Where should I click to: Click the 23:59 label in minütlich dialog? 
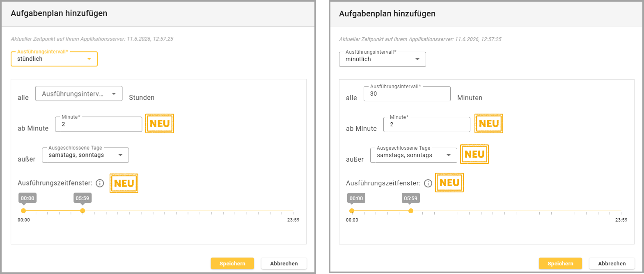click(x=621, y=220)
